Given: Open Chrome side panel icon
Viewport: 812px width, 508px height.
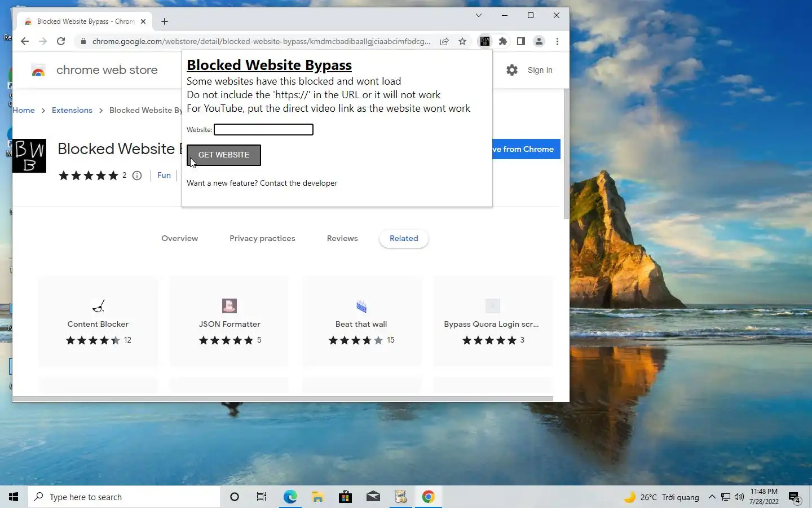Looking at the screenshot, I should [x=521, y=41].
